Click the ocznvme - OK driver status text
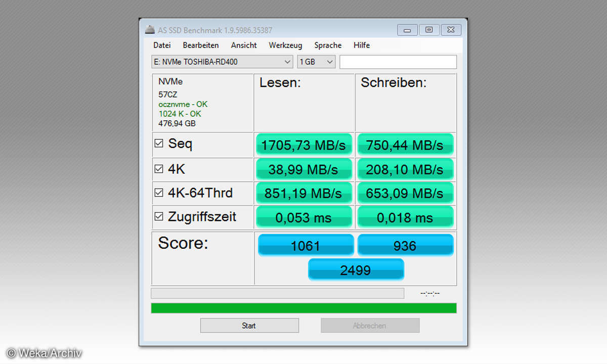Image resolution: width=607 pixels, height=364 pixels. [183, 104]
